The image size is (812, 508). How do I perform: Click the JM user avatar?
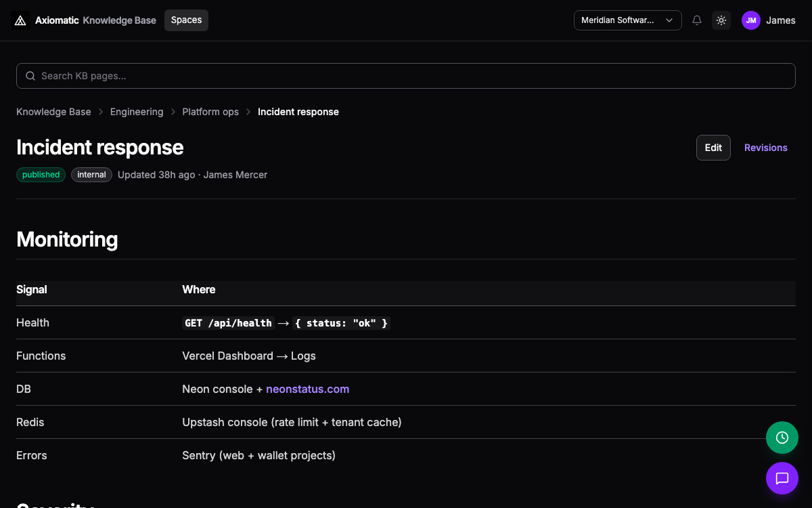(751, 20)
